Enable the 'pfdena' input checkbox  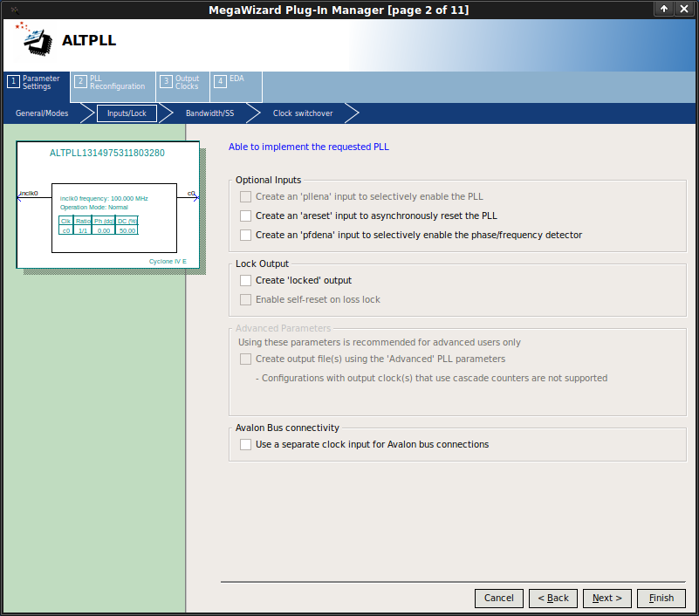tap(246, 235)
